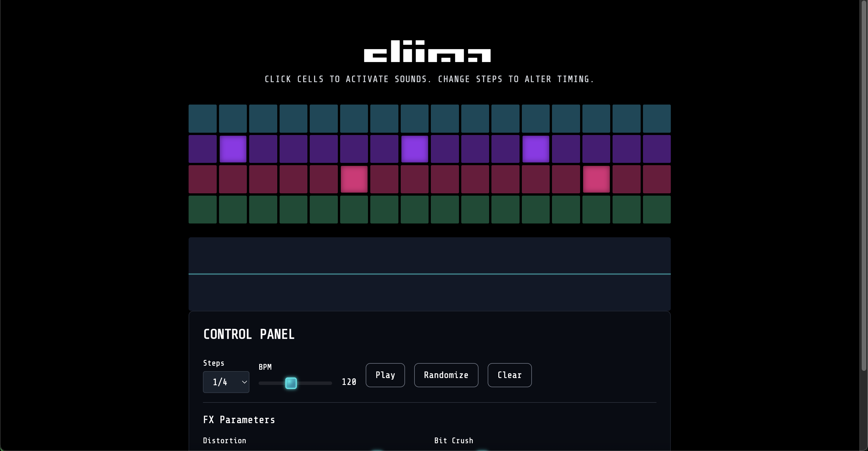Enable the first cell in the pink row
The width and height of the screenshot is (868, 451).
click(x=203, y=179)
